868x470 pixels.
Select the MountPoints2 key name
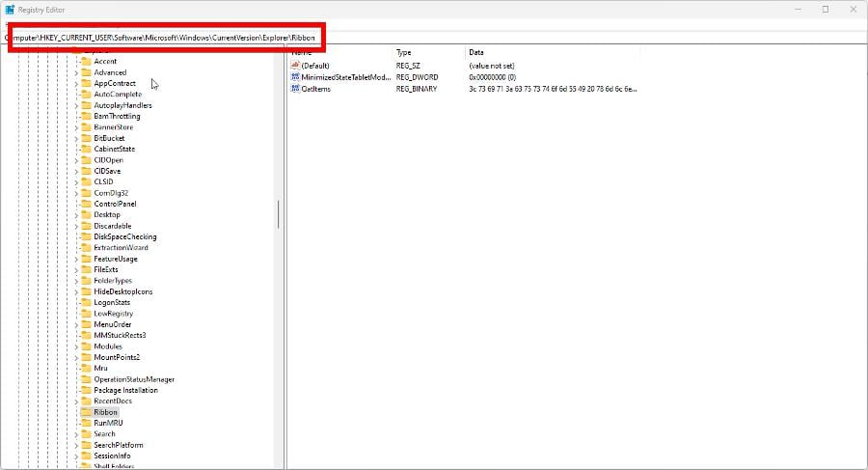(x=117, y=357)
